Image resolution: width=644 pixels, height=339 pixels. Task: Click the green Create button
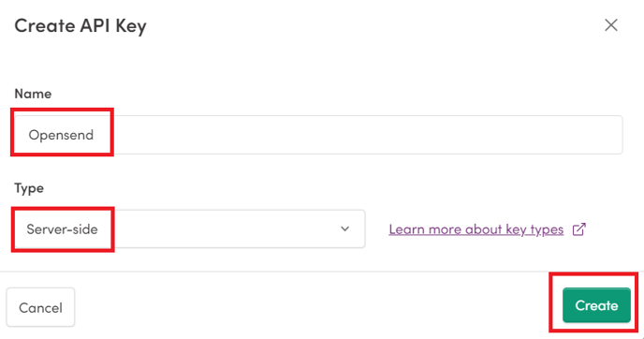(596, 305)
